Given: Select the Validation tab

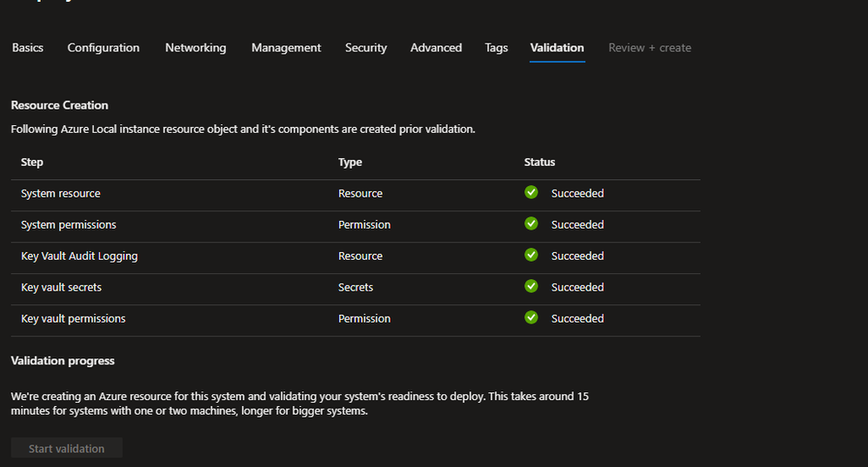Looking at the screenshot, I should [x=558, y=48].
